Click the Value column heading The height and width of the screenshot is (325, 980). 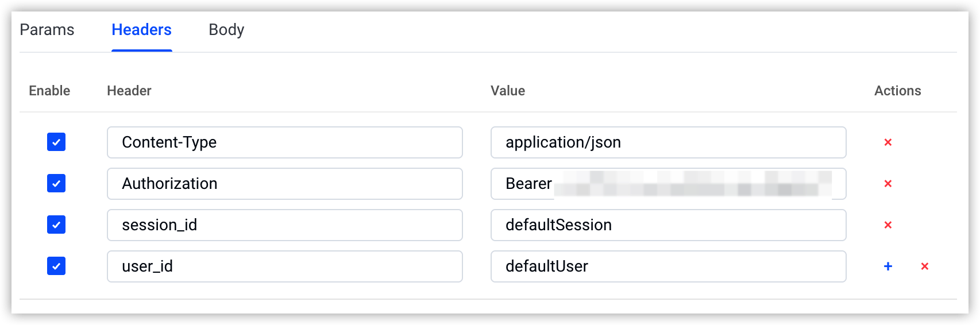coord(508,91)
